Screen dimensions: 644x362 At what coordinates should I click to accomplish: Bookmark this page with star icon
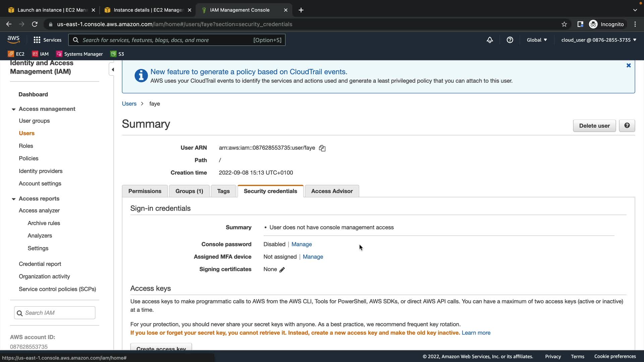coord(564,24)
